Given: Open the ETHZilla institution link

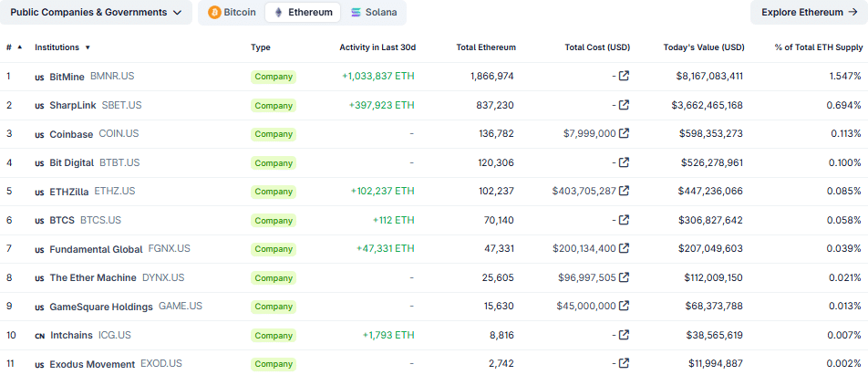Looking at the screenshot, I should tap(69, 192).
